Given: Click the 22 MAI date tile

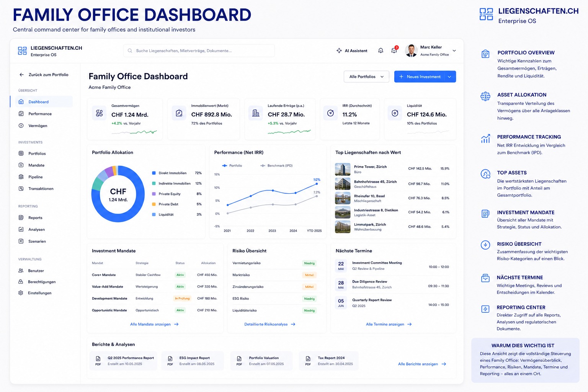Looking at the screenshot, I should [x=341, y=266].
